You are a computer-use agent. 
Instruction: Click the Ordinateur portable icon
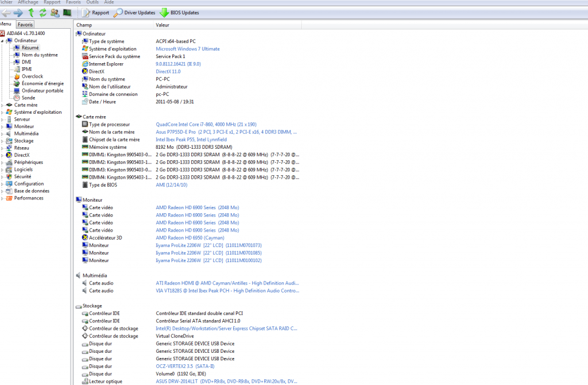pos(17,90)
